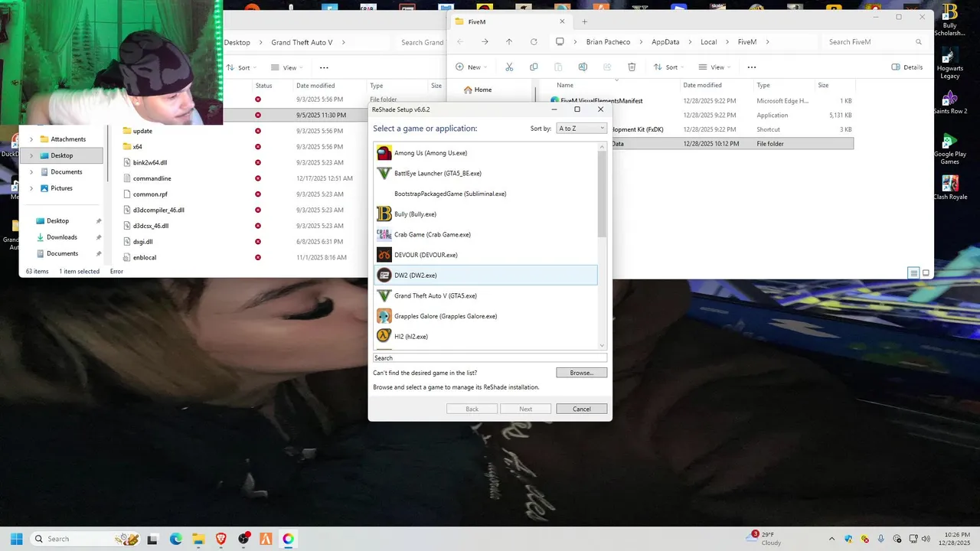Sort by Date modified in FiveM window
Viewport: 980px width, 551px height.
[x=702, y=85]
